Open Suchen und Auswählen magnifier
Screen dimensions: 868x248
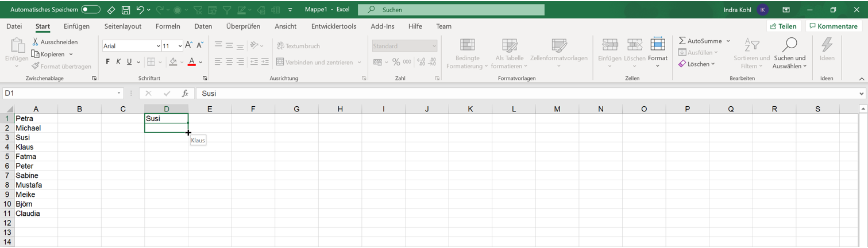click(x=790, y=53)
